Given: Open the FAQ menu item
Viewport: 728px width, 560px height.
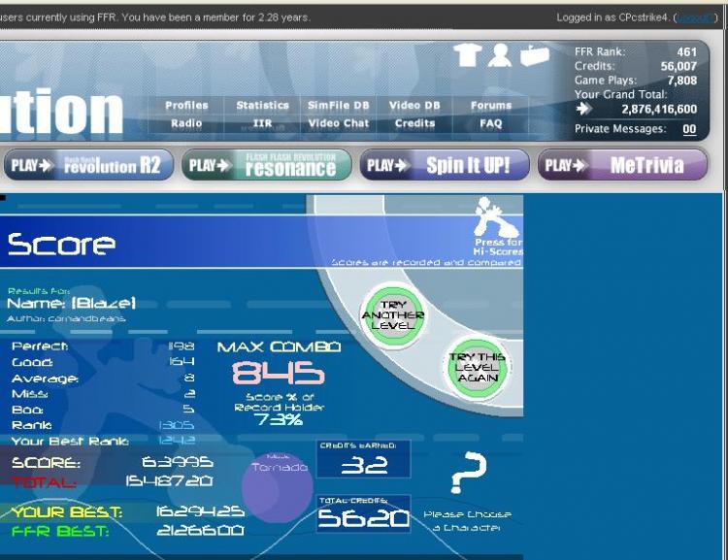Looking at the screenshot, I should coord(491,123).
